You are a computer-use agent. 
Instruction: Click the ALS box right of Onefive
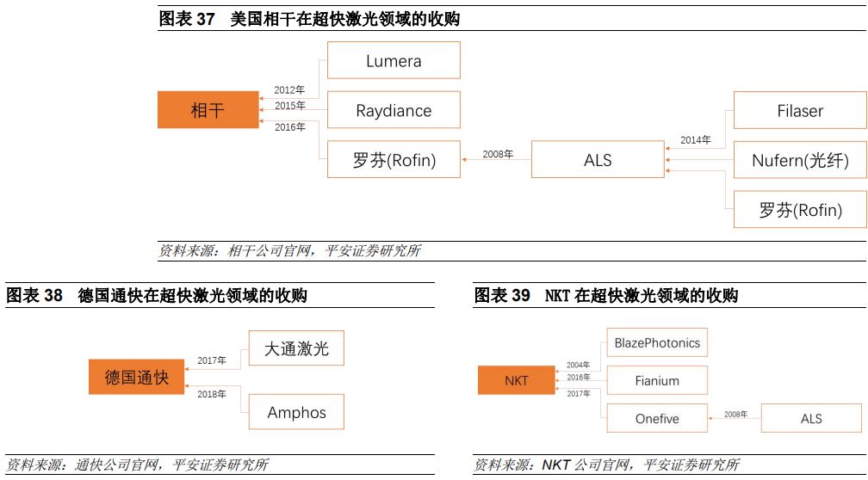(x=810, y=419)
